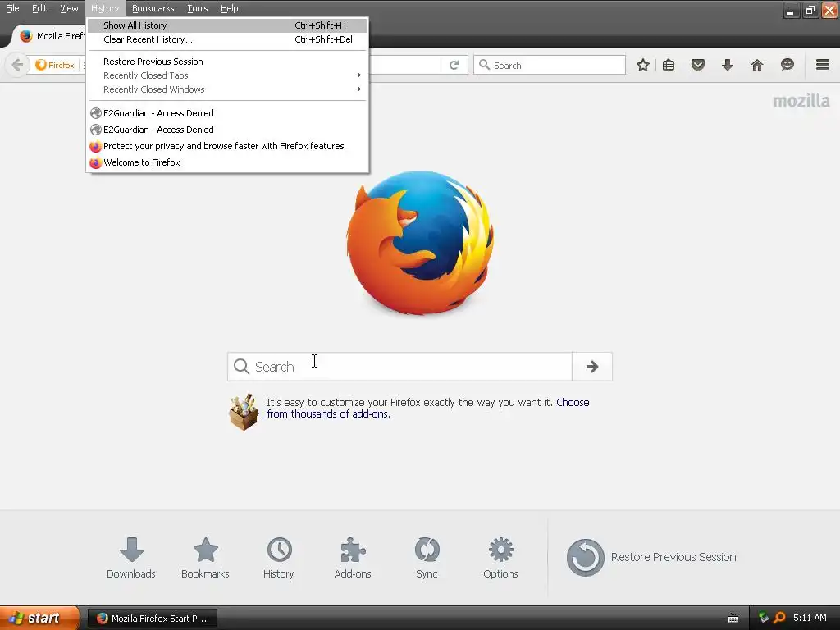This screenshot has height=630, width=840.
Task: Click Choose from thousands of add-ons link
Action: click(x=428, y=409)
